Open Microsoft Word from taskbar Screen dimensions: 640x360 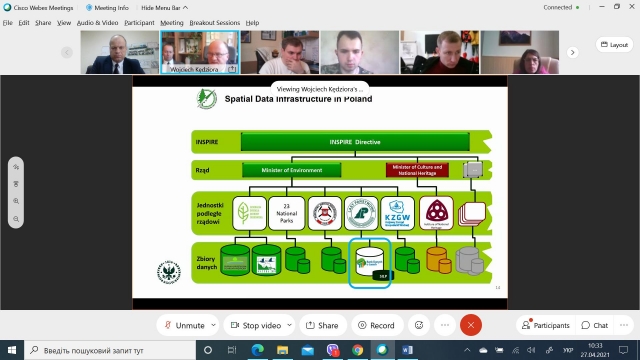[x=407, y=350]
